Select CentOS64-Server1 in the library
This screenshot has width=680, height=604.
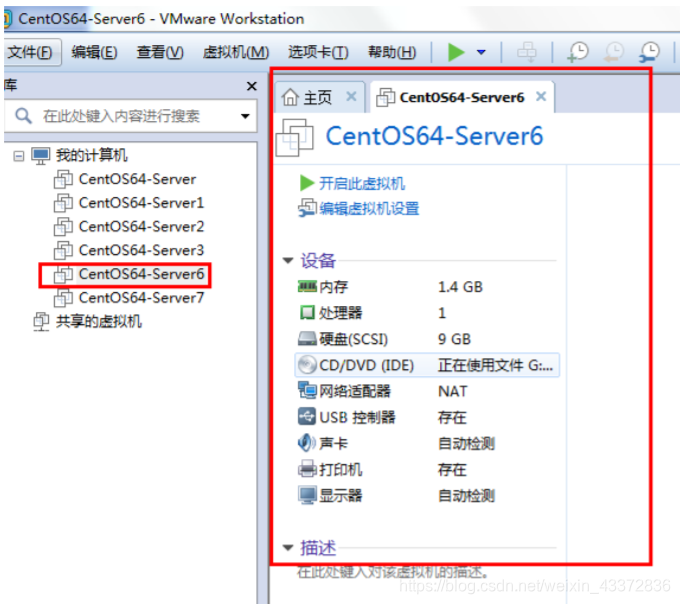pyautogui.click(x=141, y=202)
